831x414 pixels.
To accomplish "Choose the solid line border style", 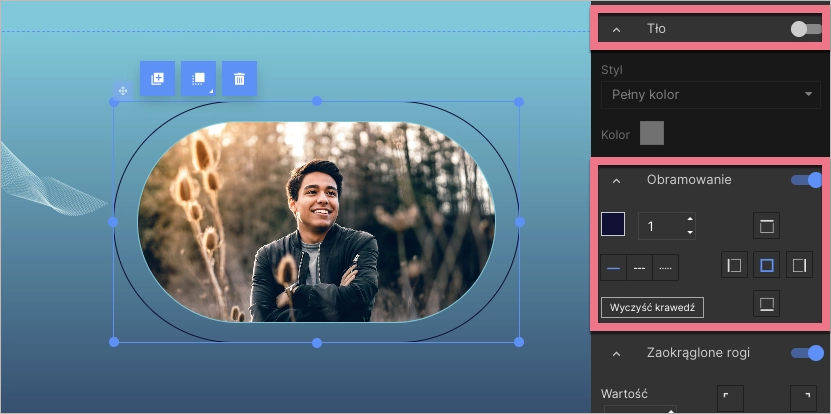I will [x=613, y=268].
